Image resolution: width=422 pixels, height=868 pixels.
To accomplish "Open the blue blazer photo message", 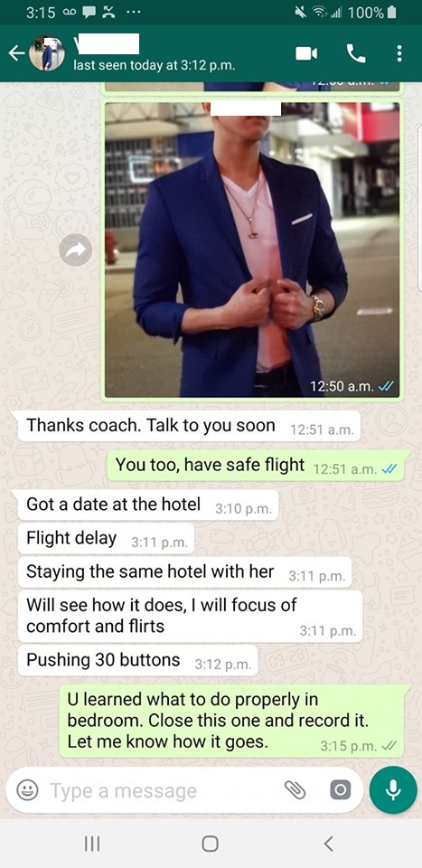I will point(252,250).
